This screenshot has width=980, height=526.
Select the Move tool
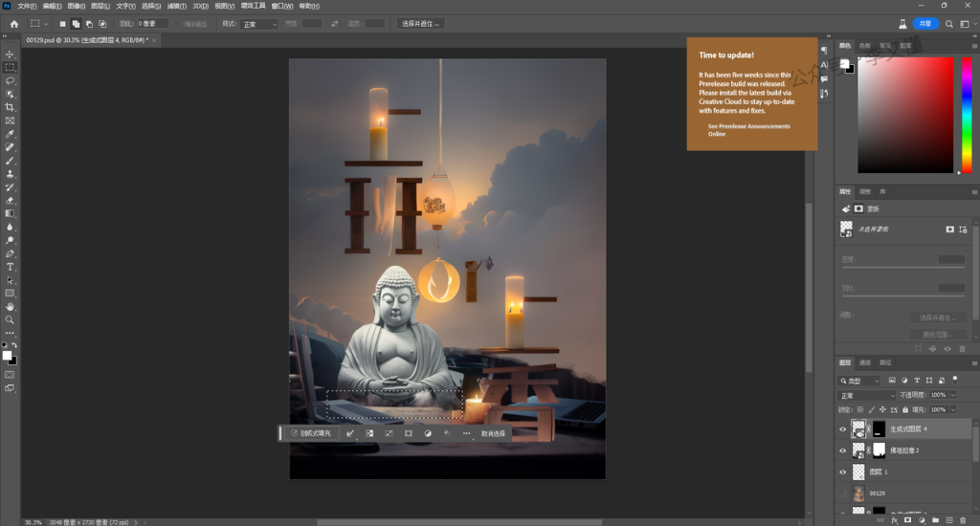coord(11,55)
